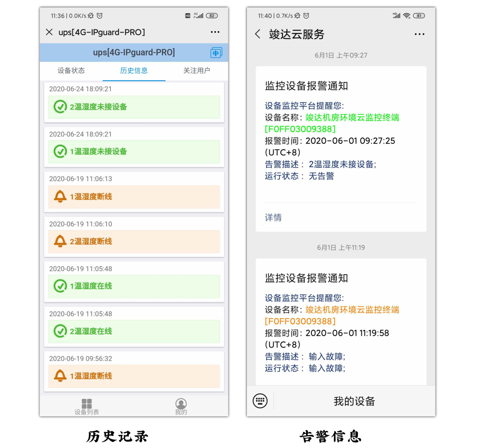Close the mini program with the X button
478x448 pixels.
(50, 32)
